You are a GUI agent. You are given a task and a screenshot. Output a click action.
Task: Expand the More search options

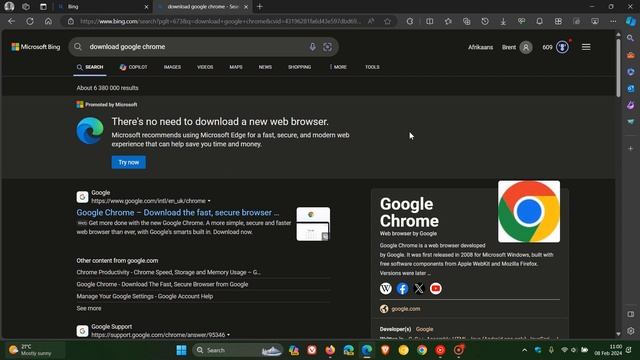click(338, 67)
